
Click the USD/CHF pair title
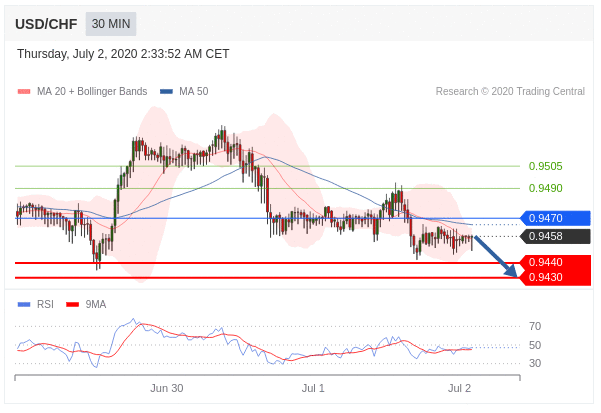tap(46, 24)
